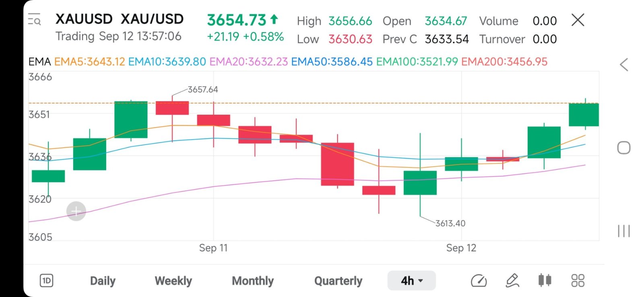The image size is (644, 297).
Task: Collapse side panel with left chevron
Action: 624,64
